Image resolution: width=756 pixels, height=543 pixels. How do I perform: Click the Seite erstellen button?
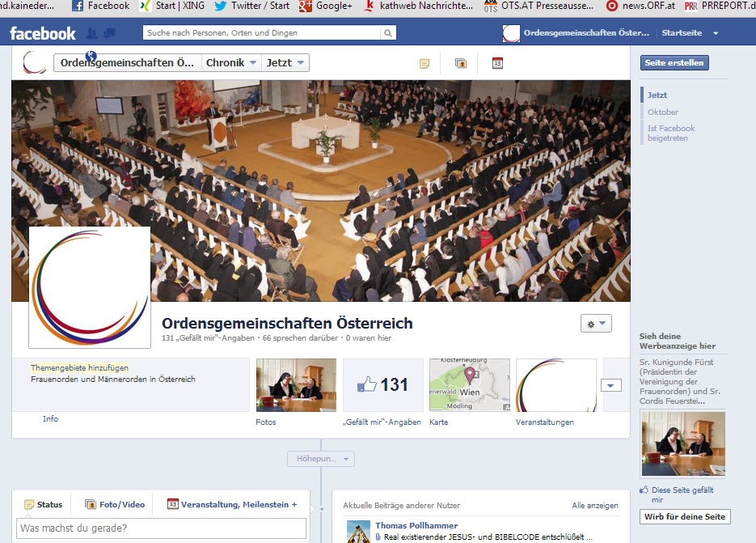674,63
